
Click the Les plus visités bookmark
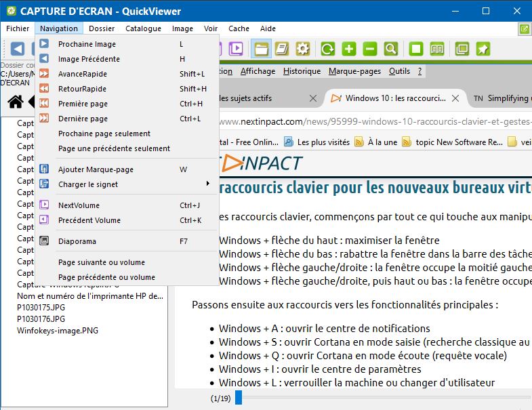coord(317,142)
